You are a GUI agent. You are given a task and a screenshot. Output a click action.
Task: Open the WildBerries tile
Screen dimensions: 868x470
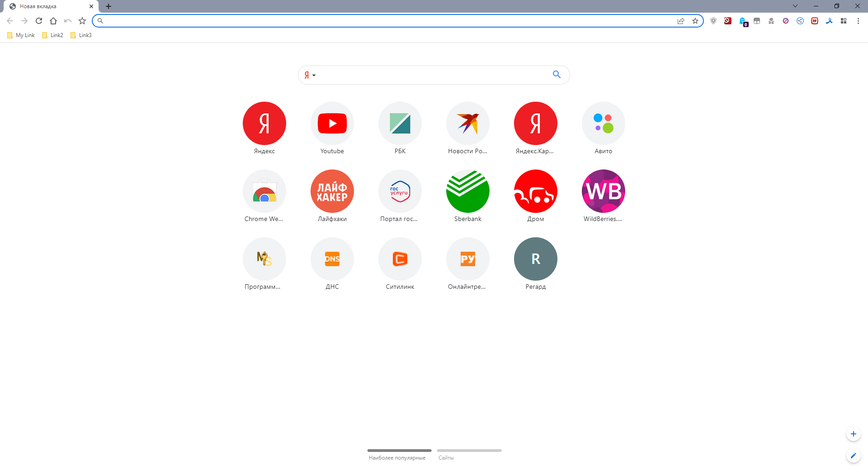pyautogui.click(x=604, y=191)
